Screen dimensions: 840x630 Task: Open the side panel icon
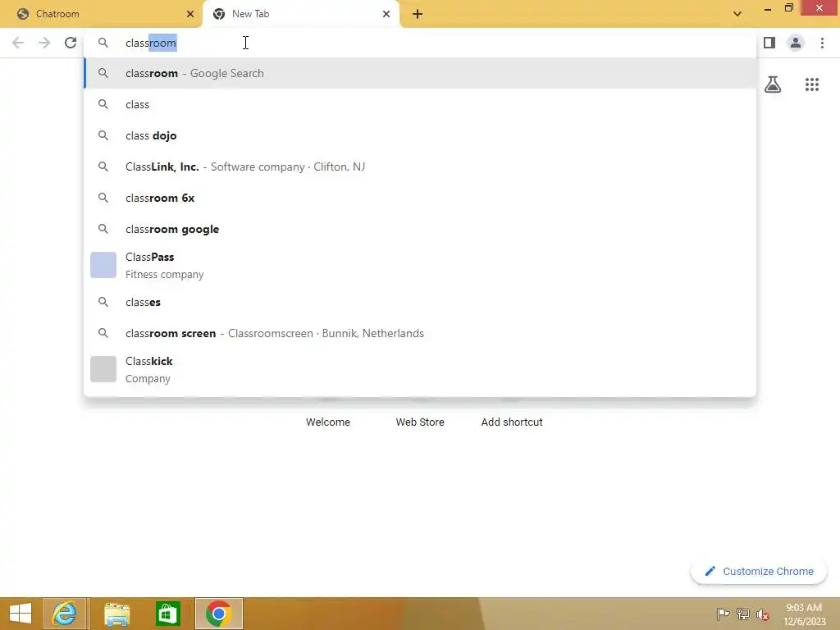769,43
